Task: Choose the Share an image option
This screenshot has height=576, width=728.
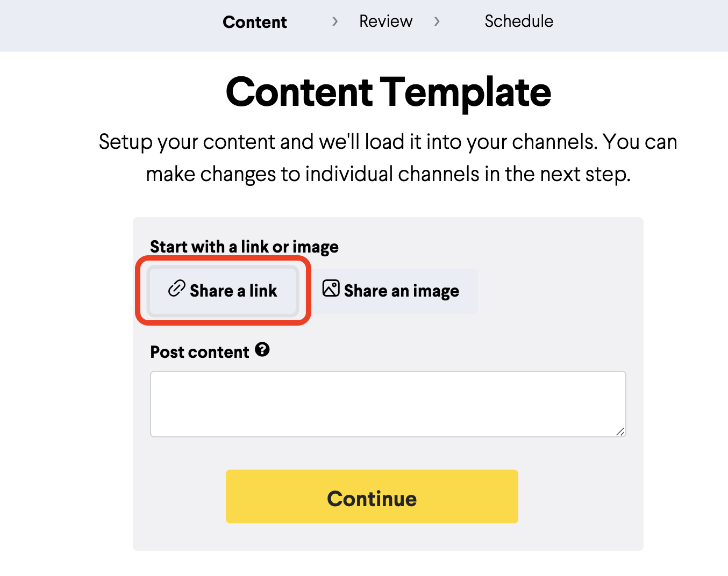Action: coord(391,291)
